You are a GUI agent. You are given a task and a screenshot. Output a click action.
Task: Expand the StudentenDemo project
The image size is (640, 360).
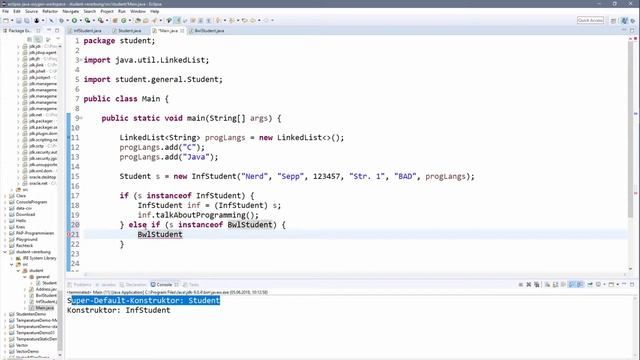5,314
